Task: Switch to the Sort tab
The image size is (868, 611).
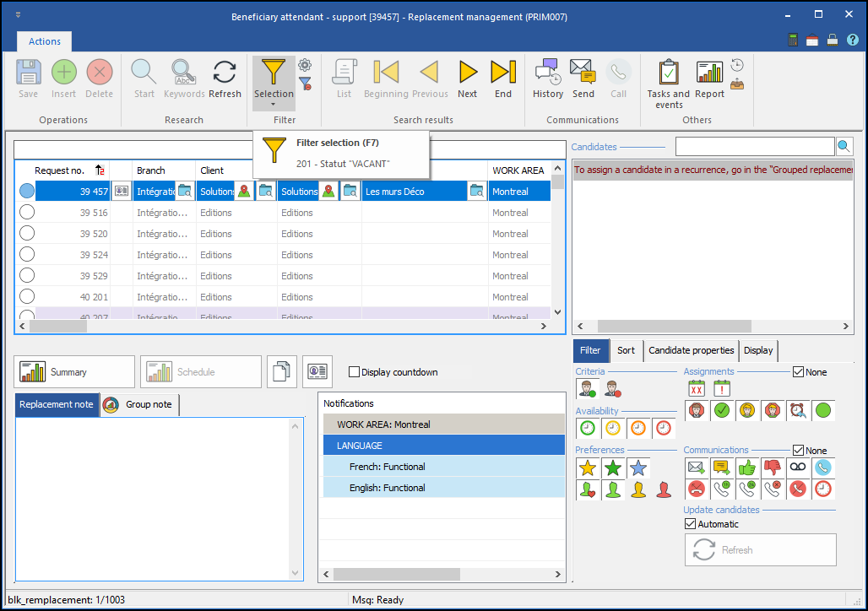Action: pyautogui.click(x=626, y=350)
